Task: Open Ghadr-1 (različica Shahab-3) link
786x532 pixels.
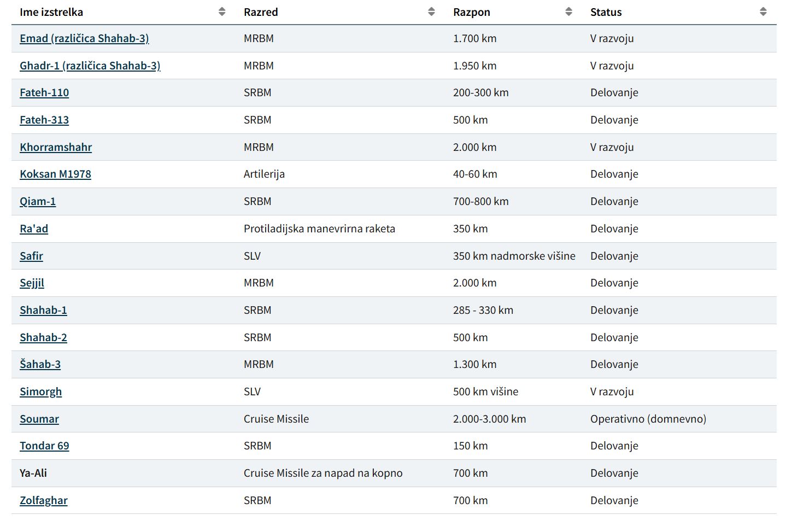Action: (x=90, y=66)
